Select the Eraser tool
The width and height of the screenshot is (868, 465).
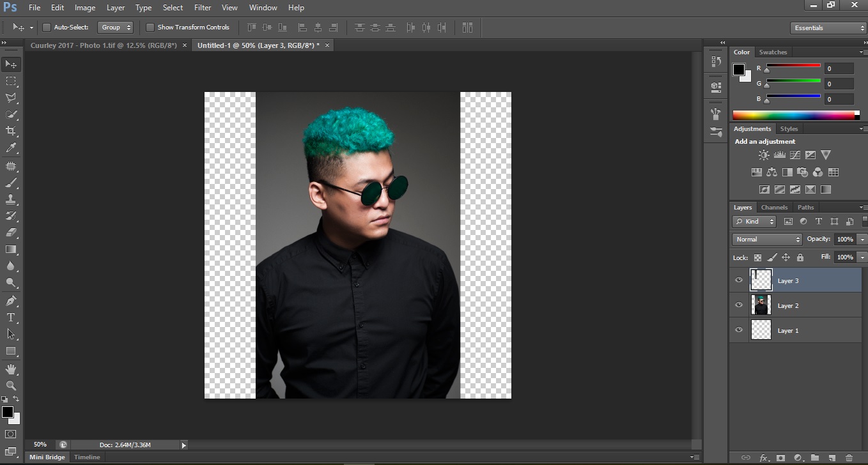(11, 232)
